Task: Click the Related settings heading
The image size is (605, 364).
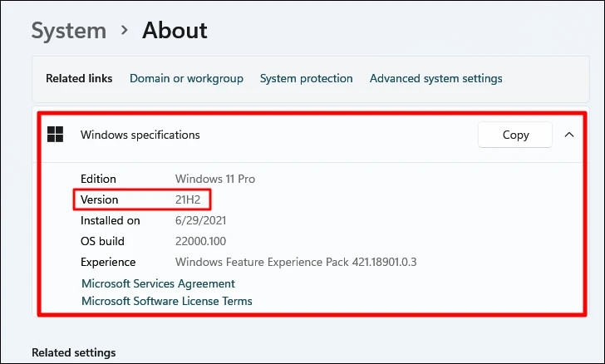Action: [x=73, y=353]
